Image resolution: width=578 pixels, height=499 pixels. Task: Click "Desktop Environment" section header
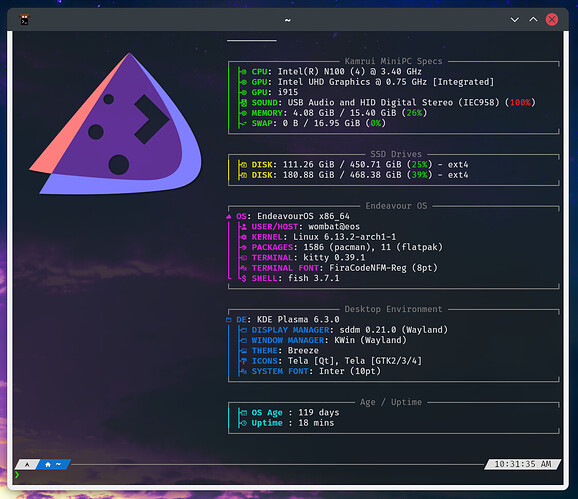pyautogui.click(x=393, y=309)
